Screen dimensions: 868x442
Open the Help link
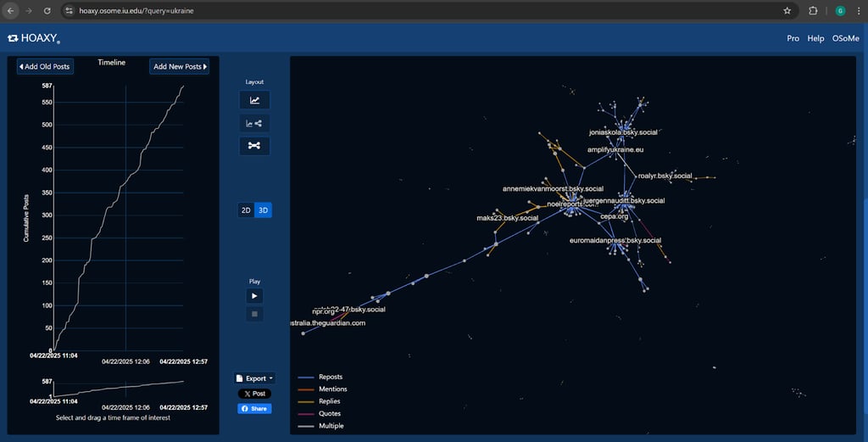point(815,38)
